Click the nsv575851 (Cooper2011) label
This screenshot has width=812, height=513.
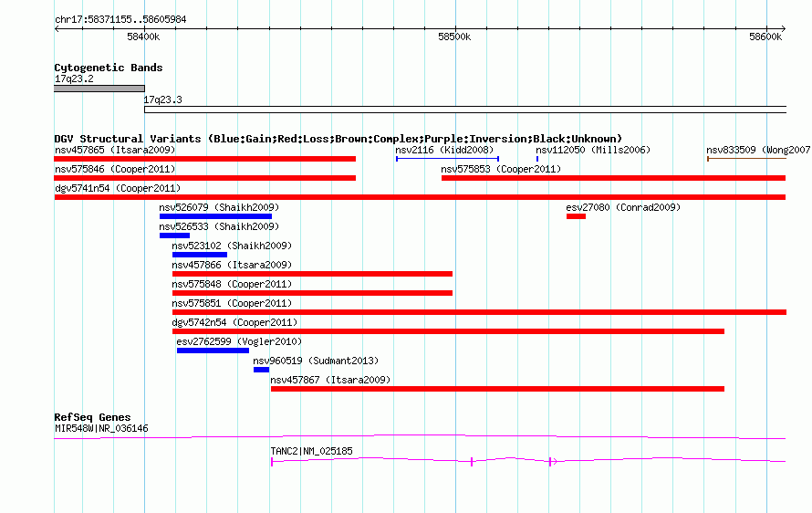coord(232,303)
